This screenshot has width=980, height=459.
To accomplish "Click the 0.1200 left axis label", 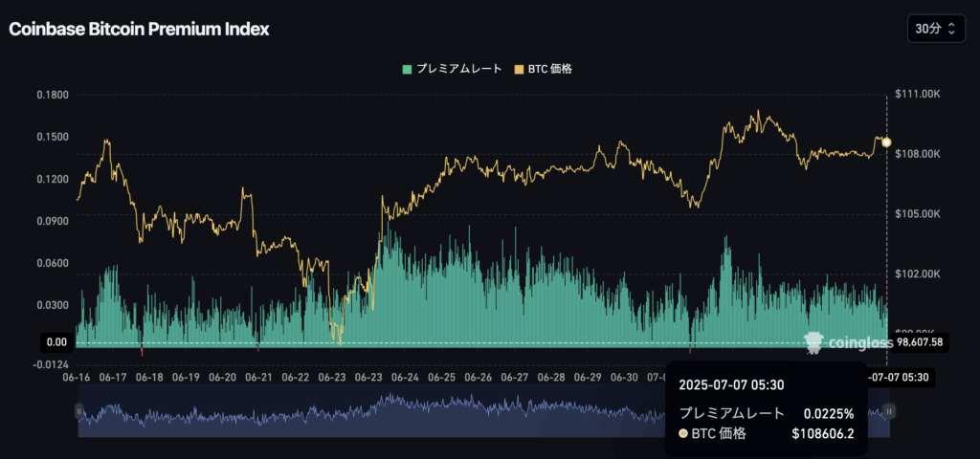I will point(54,179).
